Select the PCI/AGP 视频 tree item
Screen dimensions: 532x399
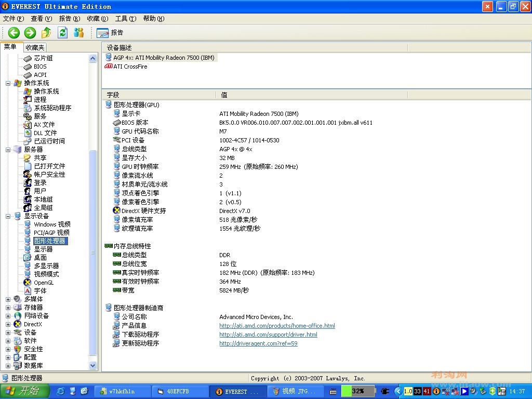pyautogui.click(x=51, y=233)
